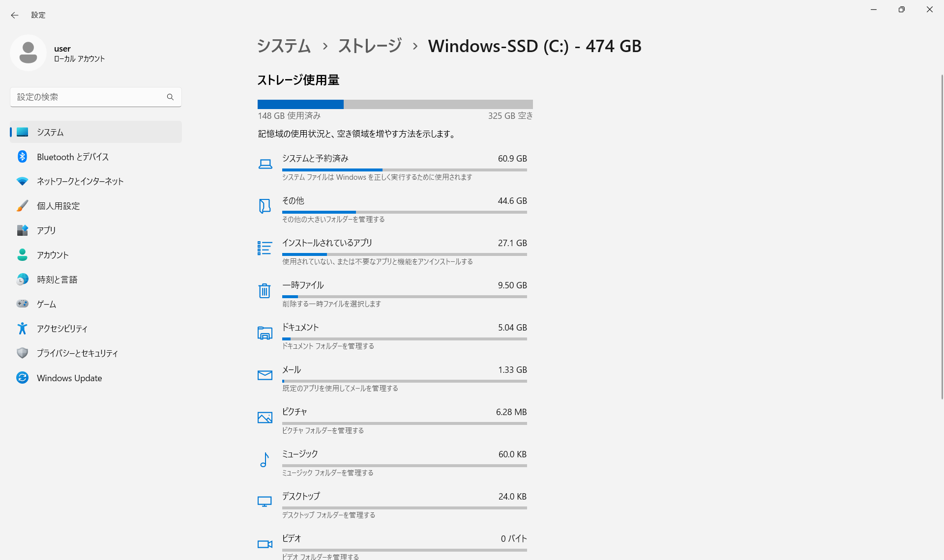Click システム breadcrumb link
Screen dimensions: 944x560
coord(284,46)
